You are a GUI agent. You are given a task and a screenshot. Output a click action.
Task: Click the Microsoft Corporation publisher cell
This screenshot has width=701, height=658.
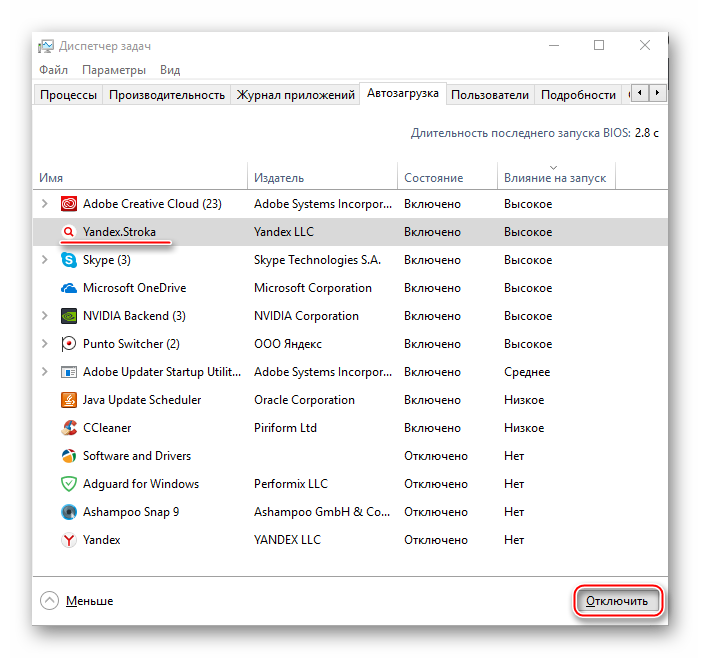[312, 288]
